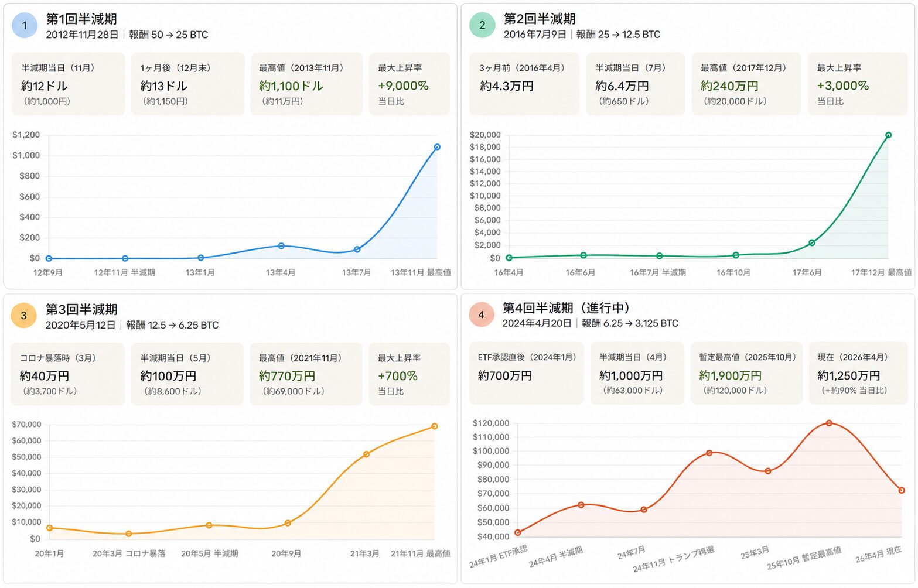Click the blue number 1 badge
This screenshot has height=588, width=918.
(25, 25)
